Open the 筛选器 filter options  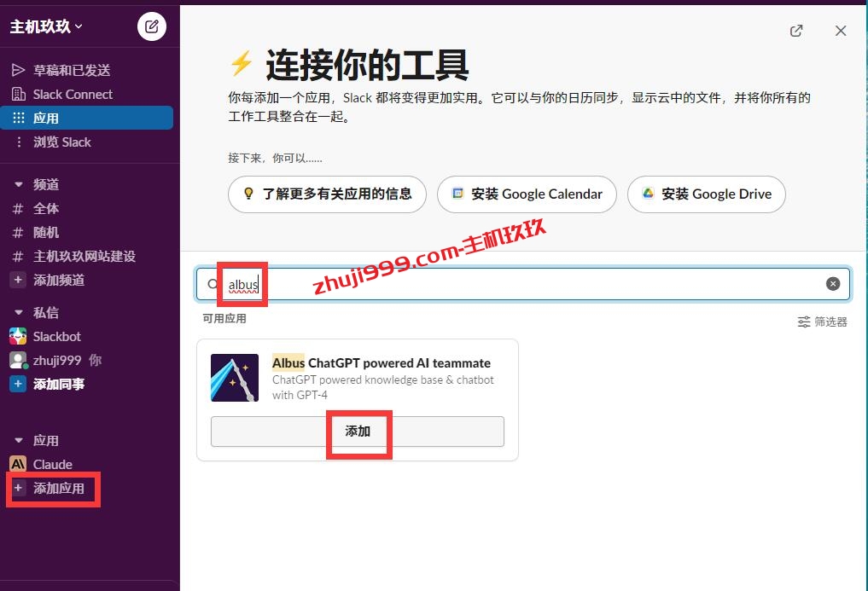[823, 322]
